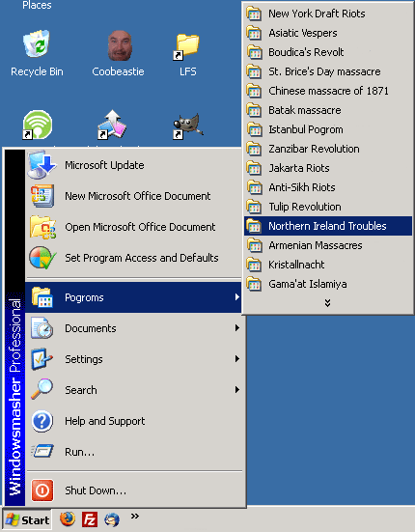Image resolution: width=415 pixels, height=532 pixels.
Task: Click folder icon beside Gama'at Islamiya
Action: (254, 284)
